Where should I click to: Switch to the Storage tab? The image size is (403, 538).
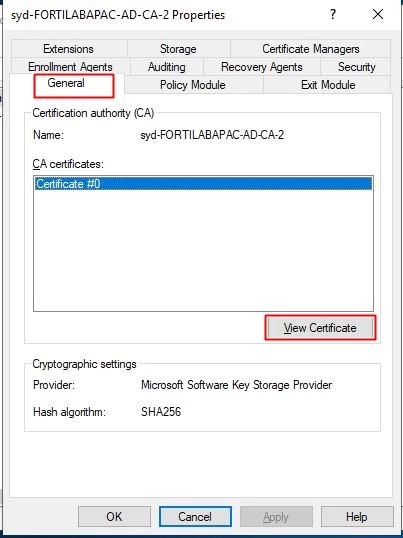(178, 49)
